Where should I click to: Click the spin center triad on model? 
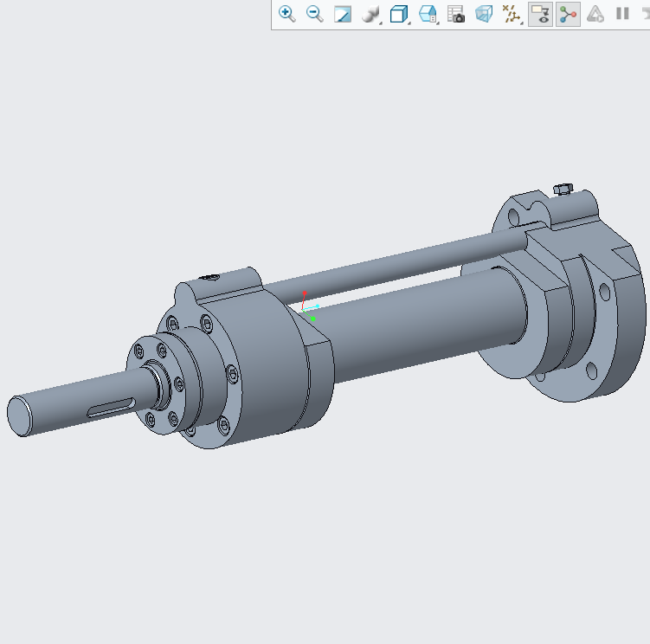click(309, 307)
